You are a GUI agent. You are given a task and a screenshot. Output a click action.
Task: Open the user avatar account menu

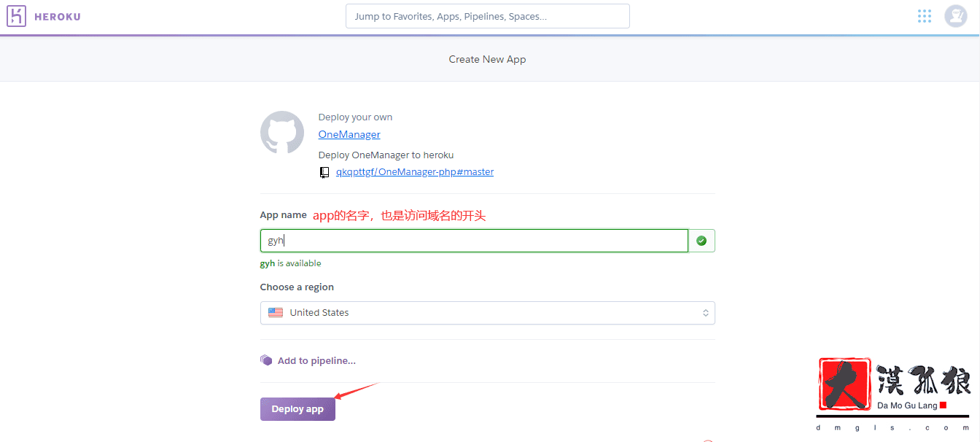[955, 16]
